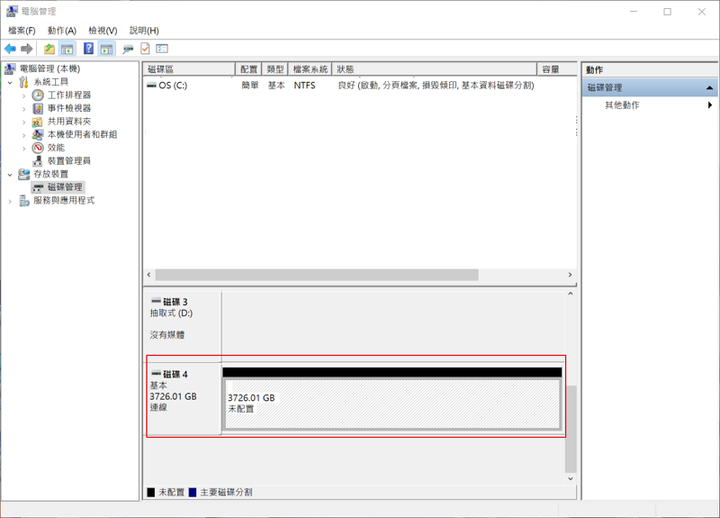Image resolution: width=720 pixels, height=518 pixels.
Task: Expand the 效能 node
Action: 24,148
